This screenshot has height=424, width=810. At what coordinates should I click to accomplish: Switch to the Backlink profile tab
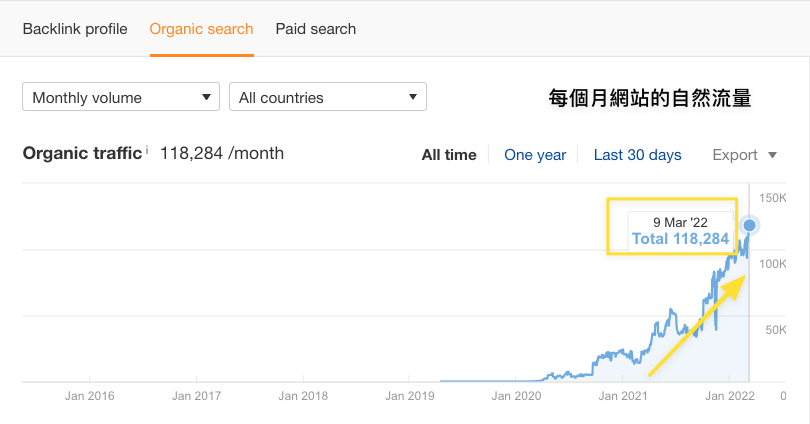(x=75, y=29)
